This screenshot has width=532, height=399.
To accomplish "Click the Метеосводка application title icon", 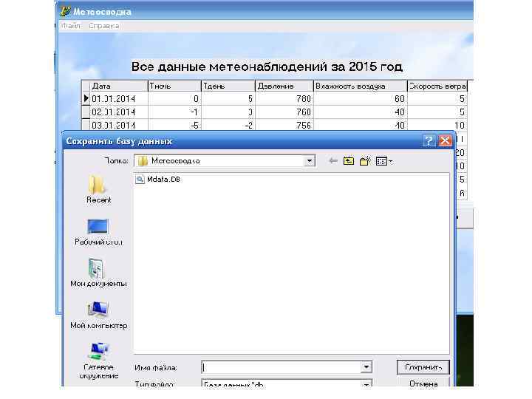I will 65,11.
